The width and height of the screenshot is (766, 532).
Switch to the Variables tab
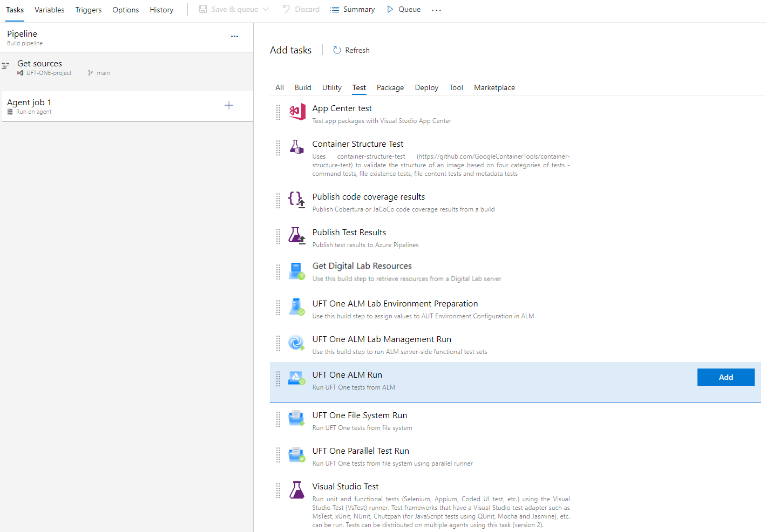(x=49, y=10)
